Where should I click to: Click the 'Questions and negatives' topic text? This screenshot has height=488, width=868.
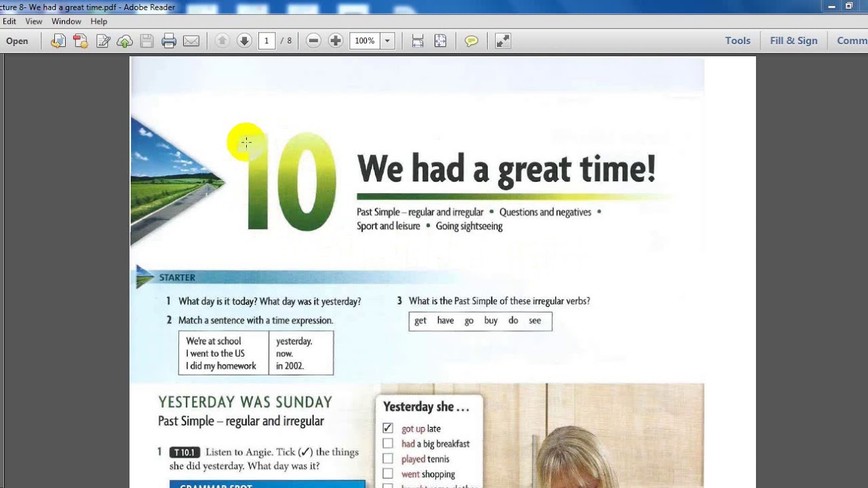(545, 212)
